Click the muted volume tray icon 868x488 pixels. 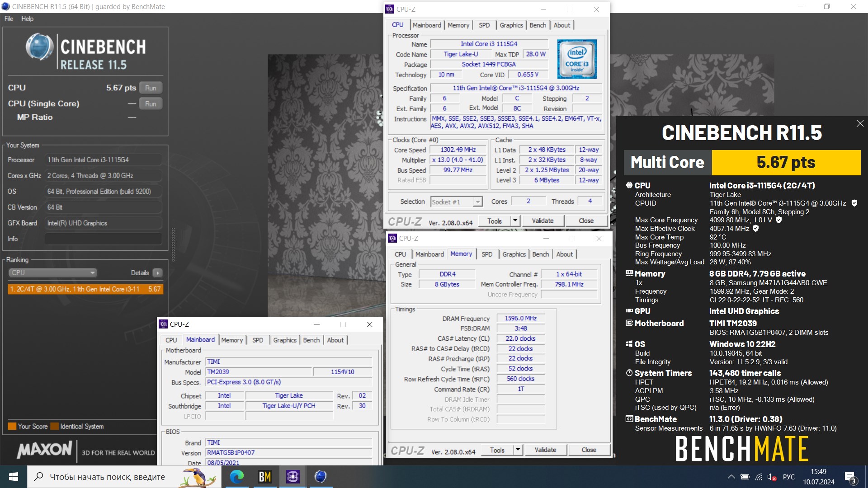[772, 477]
